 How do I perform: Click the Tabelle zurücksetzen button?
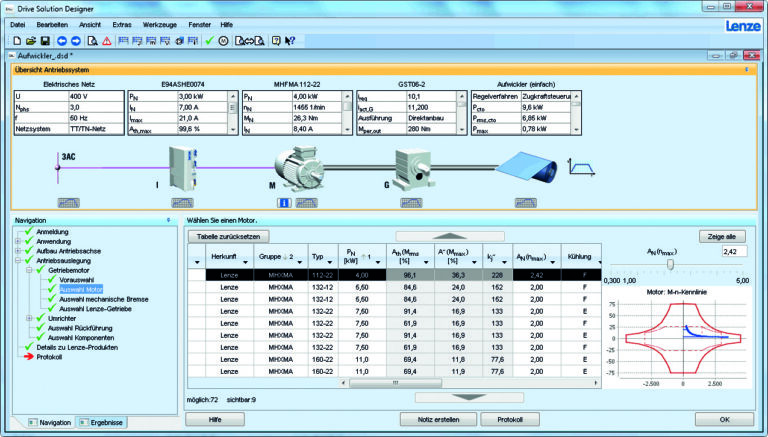(x=228, y=236)
